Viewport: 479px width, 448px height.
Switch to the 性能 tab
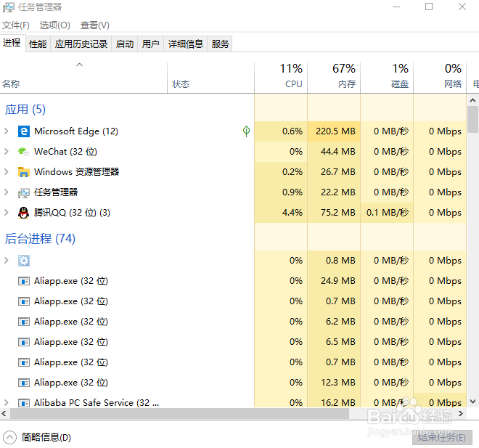[x=38, y=44]
